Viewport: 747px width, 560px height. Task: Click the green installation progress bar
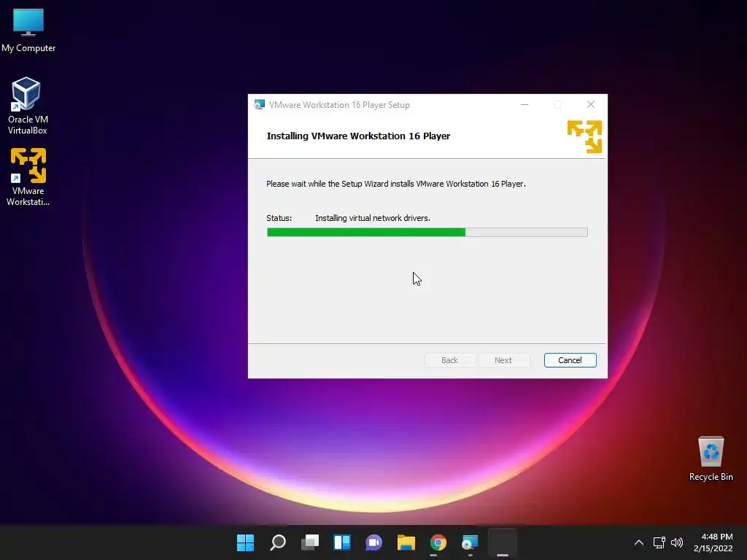coord(427,233)
